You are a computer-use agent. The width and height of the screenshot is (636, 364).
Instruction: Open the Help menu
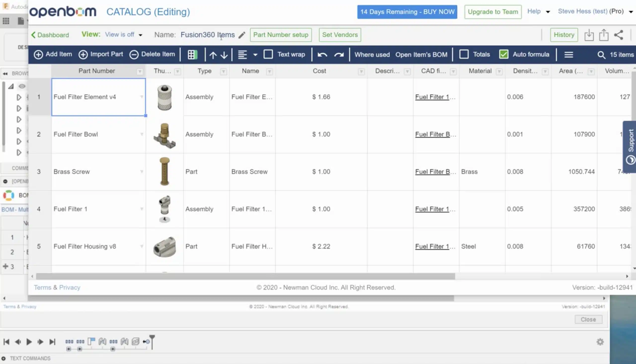[538, 11]
